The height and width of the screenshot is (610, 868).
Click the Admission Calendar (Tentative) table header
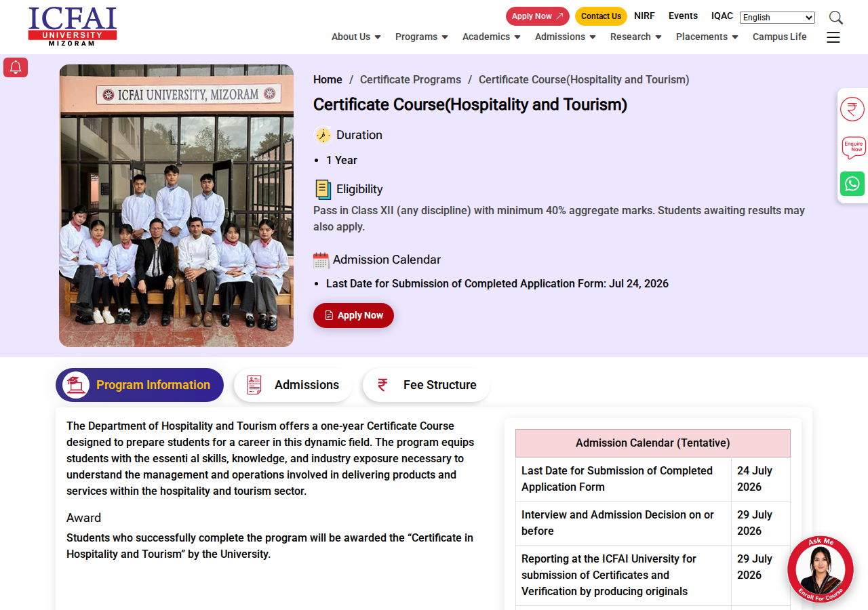[x=653, y=443]
